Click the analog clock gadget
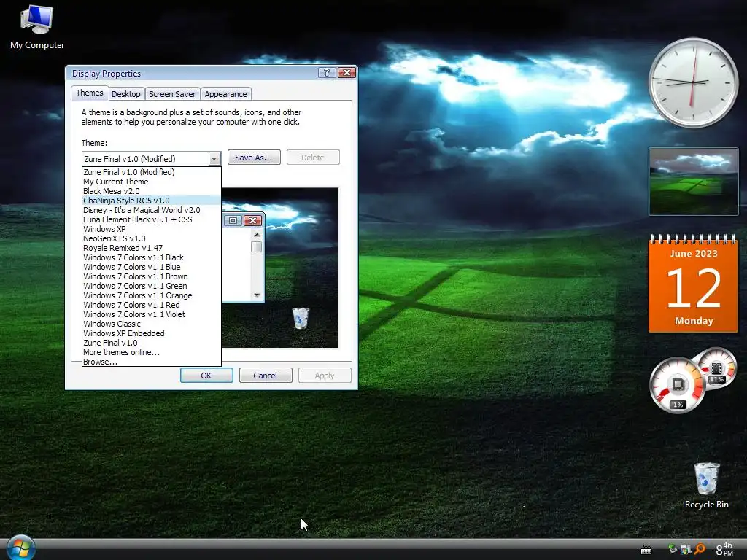This screenshot has width=747, height=560. [x=693, y=82]
